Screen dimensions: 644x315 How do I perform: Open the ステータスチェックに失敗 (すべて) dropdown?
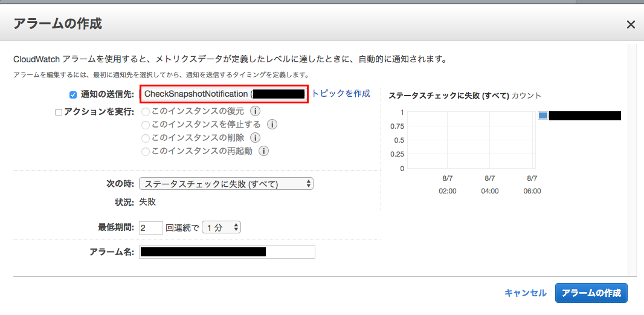point(226,184)
